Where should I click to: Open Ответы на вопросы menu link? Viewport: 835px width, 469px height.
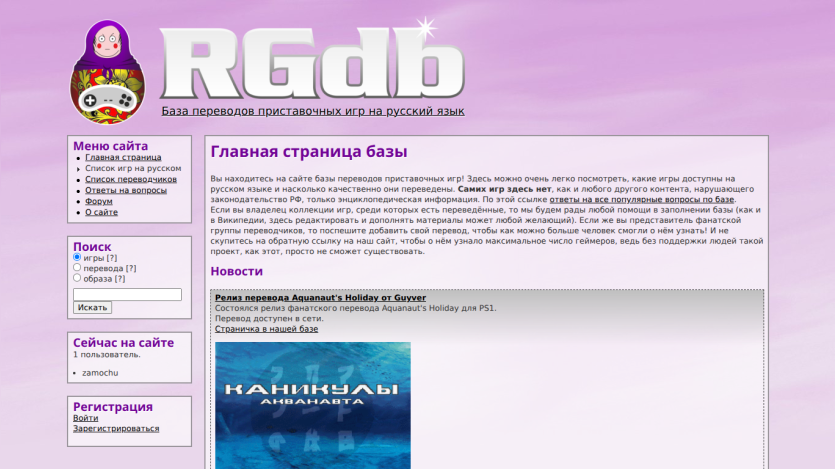(x=126, y=190)
